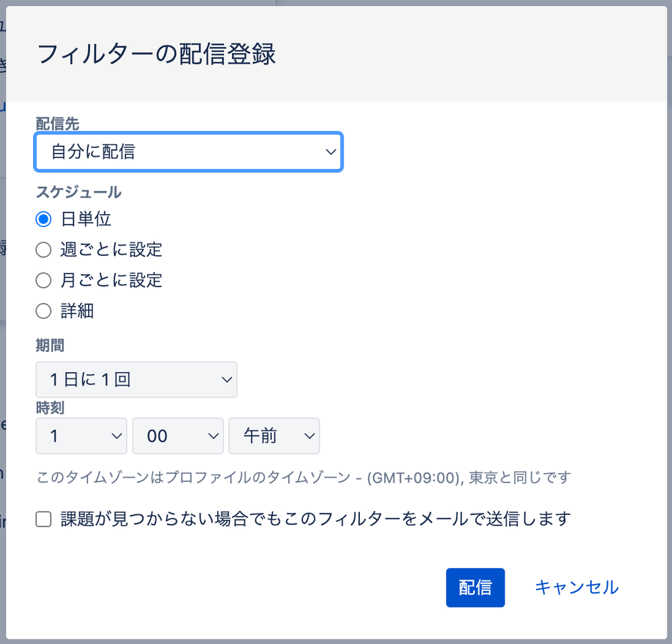
Task: Open the 期間 dropdown showing 1日に1回
Action: click(137, 380)
